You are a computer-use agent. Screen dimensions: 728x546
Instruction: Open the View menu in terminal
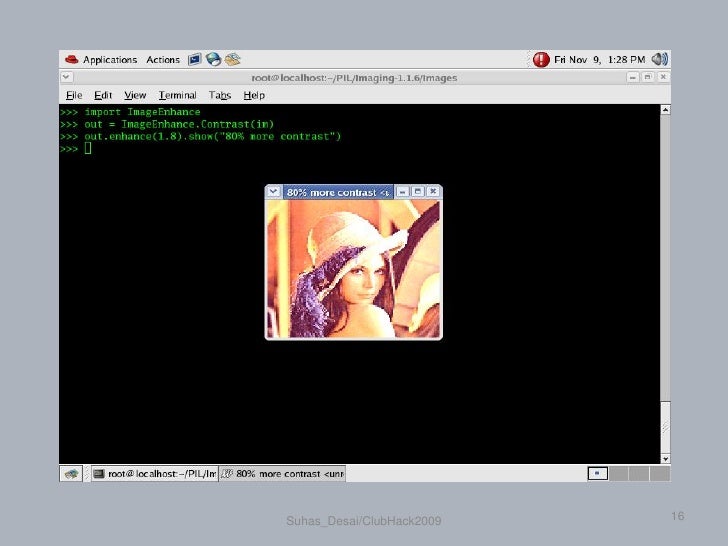[x=135, y=95]
